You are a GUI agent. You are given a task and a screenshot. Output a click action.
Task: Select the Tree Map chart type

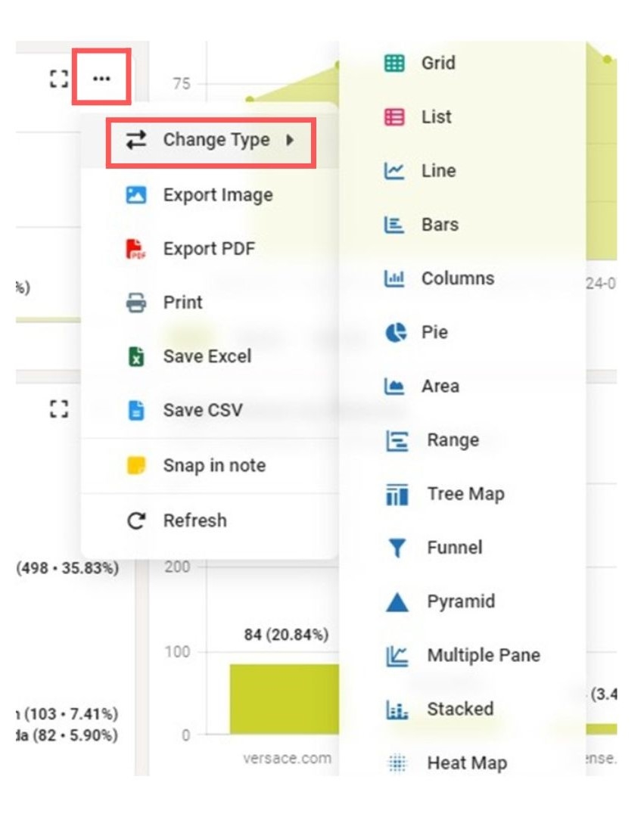[465, 494]
